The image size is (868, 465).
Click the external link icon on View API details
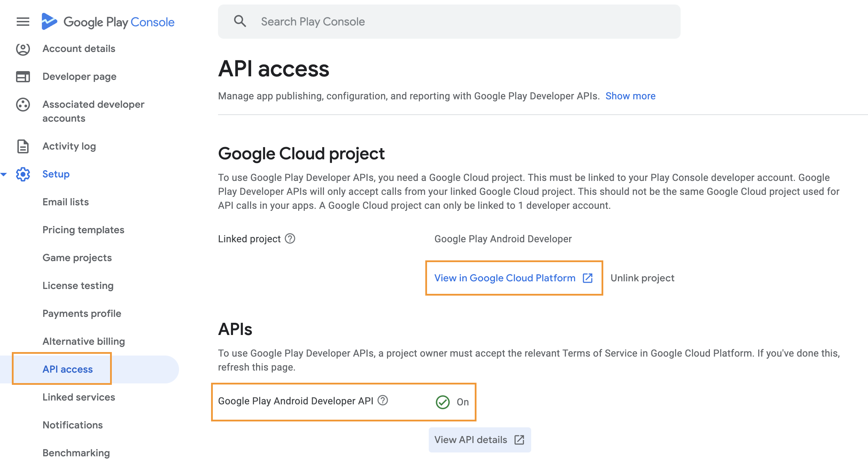(519, 440)
